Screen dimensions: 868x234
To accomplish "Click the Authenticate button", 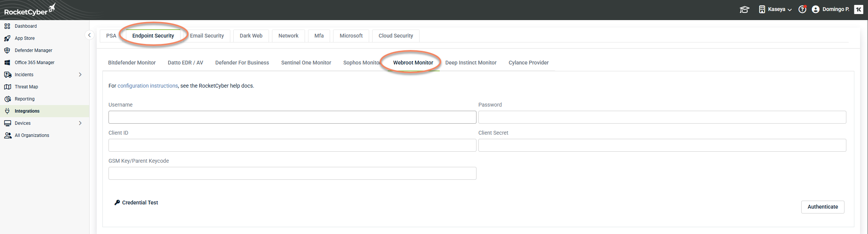I will click(x=822, y=207).
